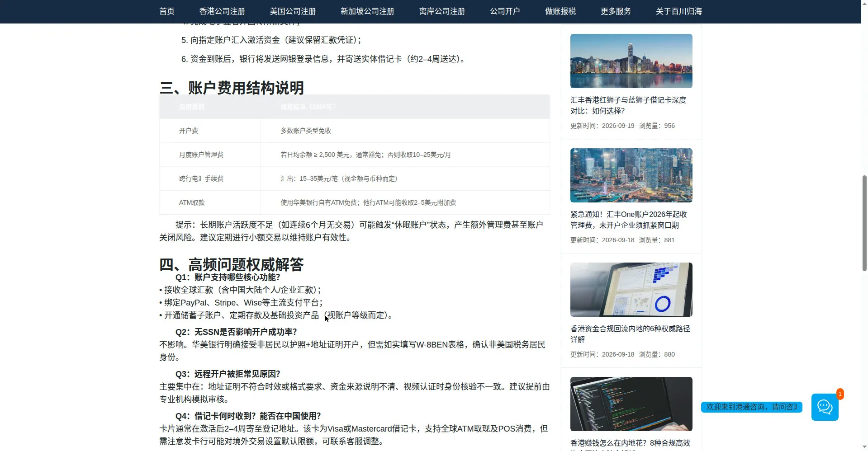Click the chat notification badge showing 1
This screenshot has width=868, height=451.
(840, 394)
